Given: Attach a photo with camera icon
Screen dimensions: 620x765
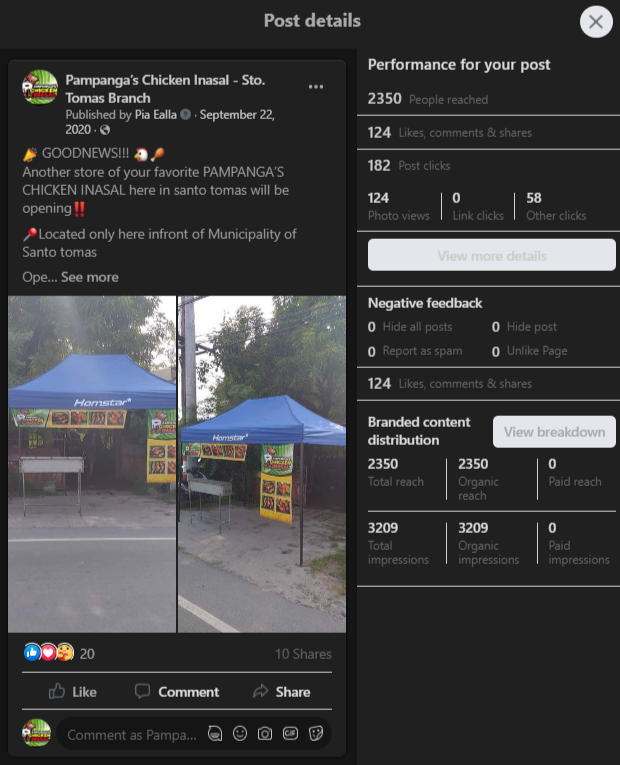Looking at the screenshot, I should [265, 733].
